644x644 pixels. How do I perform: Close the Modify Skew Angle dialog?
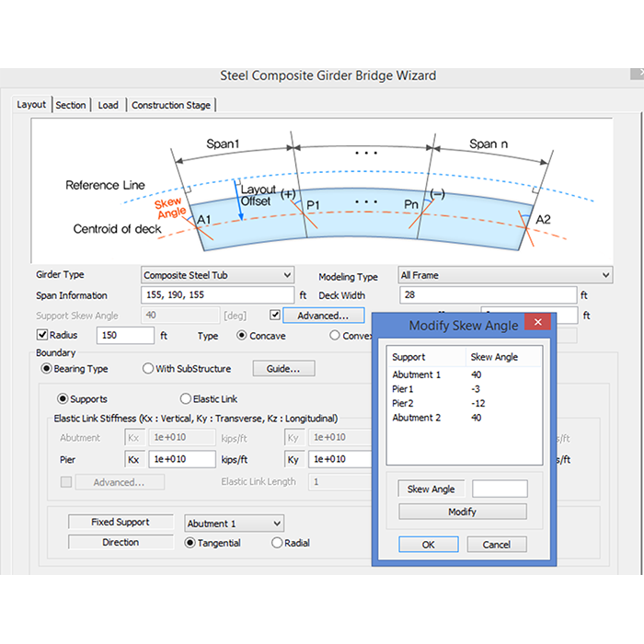click(536, 324)
